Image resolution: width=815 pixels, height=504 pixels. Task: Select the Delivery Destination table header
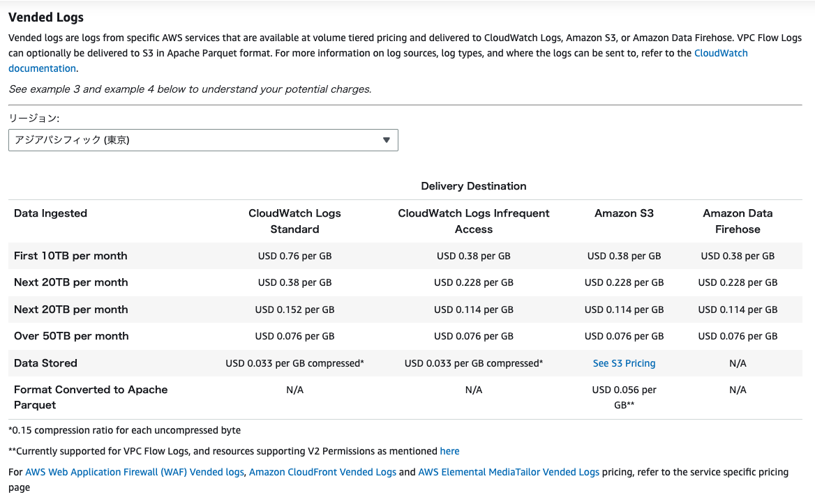(x=473, y=186)
